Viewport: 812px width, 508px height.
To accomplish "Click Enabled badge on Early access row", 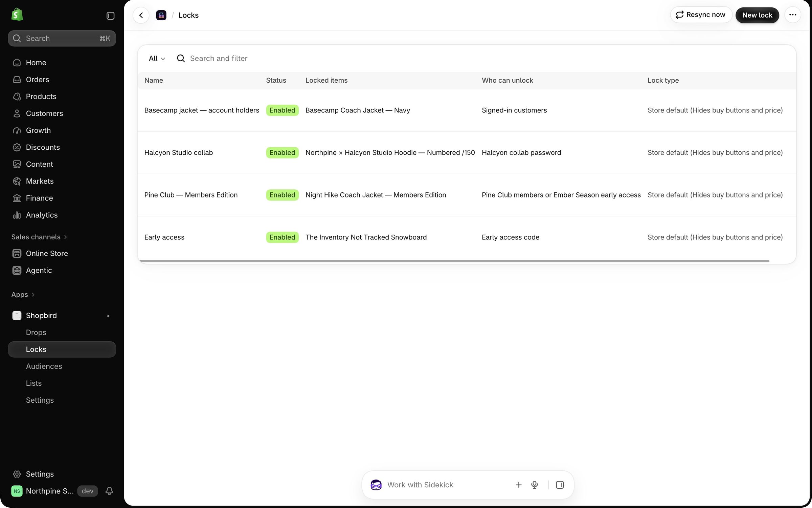I will [x=282, y=237].
